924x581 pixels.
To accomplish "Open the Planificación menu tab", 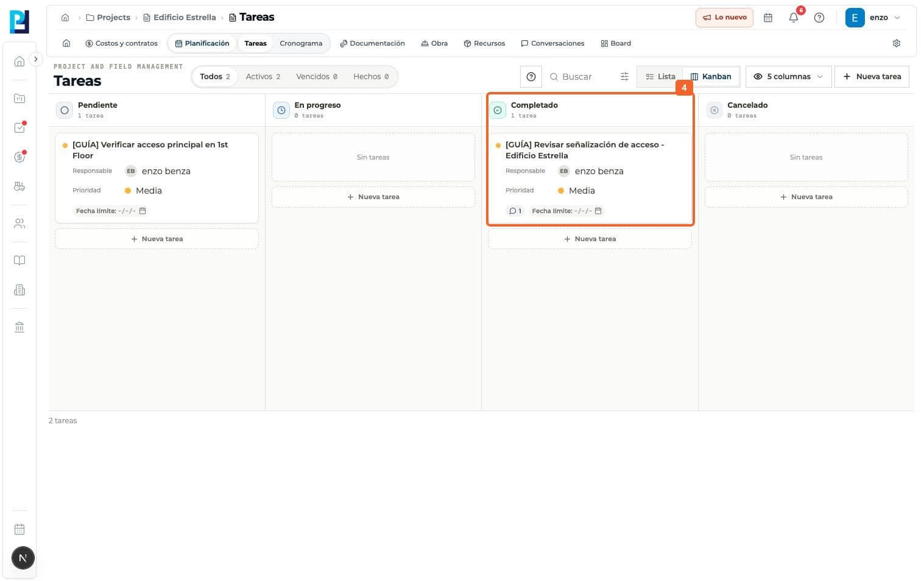I will tap(202, 43).
